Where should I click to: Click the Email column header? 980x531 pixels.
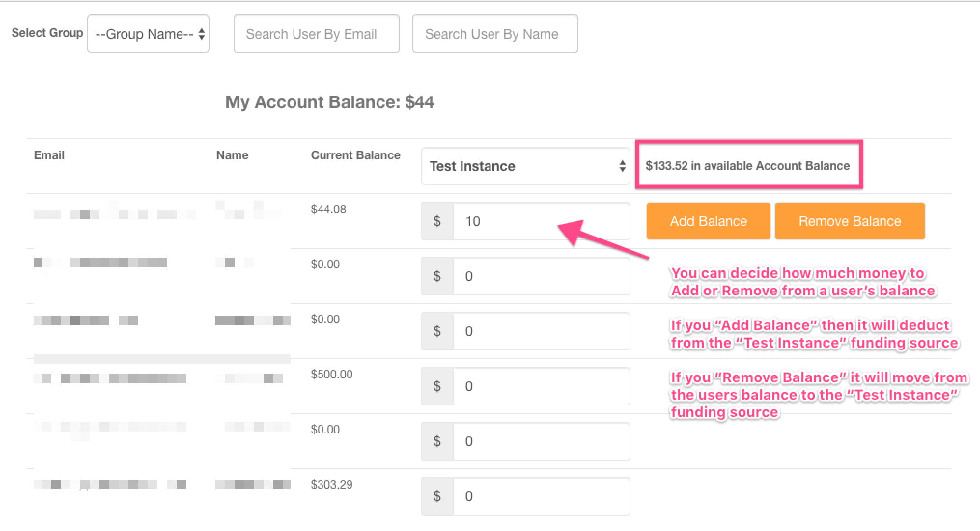[49, 155]
